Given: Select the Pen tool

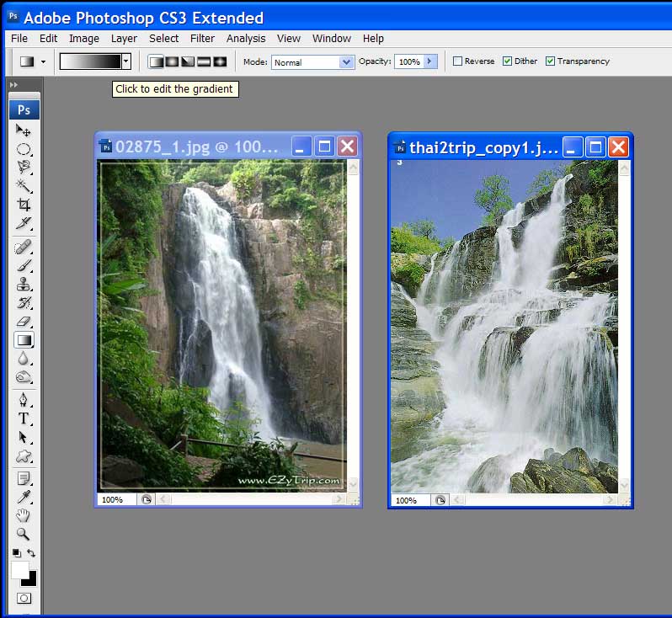Looking at the screenshot, I should click(24, 400).
